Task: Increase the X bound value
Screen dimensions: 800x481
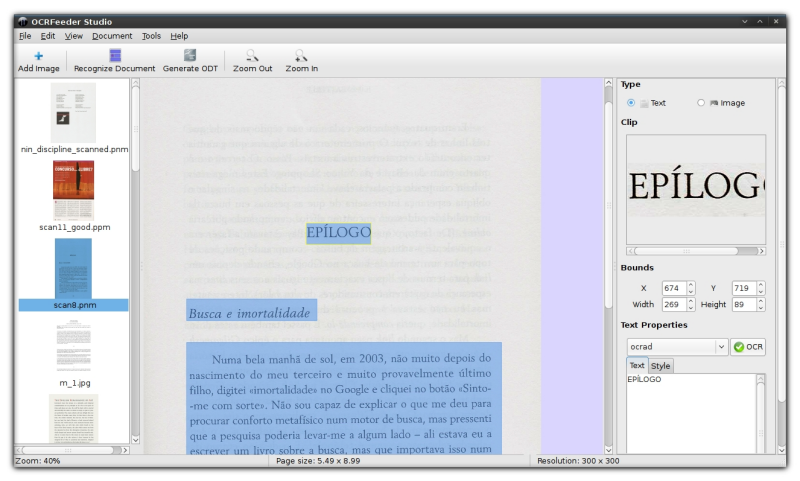Action: pos(691,285)
